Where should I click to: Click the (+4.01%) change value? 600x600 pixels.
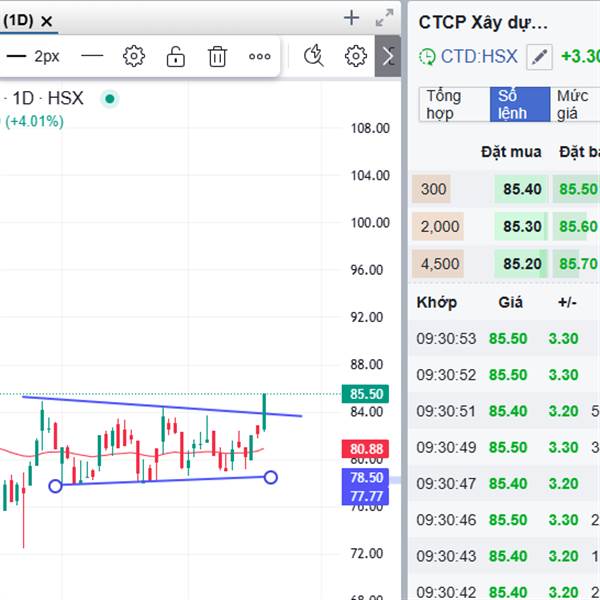pos(34,122)
